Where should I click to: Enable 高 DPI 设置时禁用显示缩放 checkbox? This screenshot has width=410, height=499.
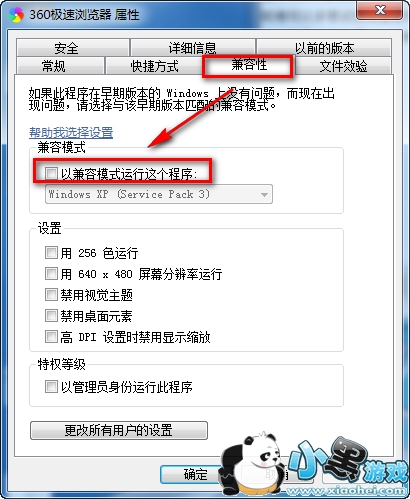[51, 337]
